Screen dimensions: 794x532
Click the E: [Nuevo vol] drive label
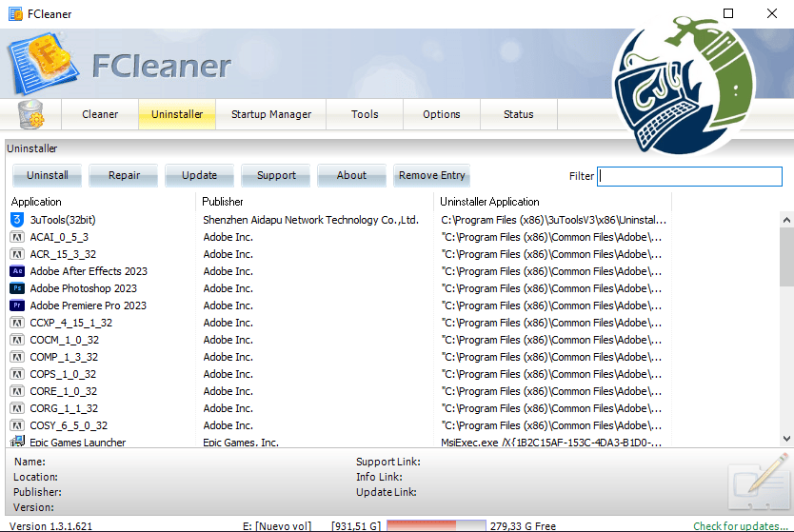point(276,526)
